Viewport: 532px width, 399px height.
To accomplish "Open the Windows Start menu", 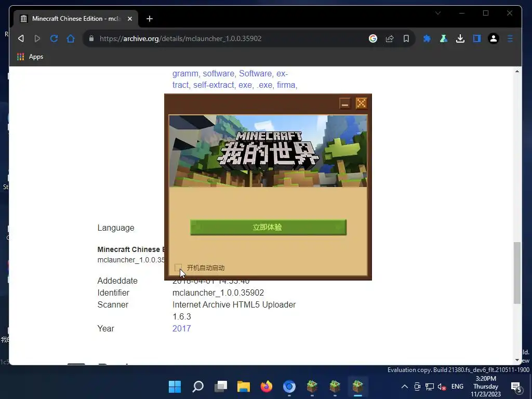I will tap(175, 387).
